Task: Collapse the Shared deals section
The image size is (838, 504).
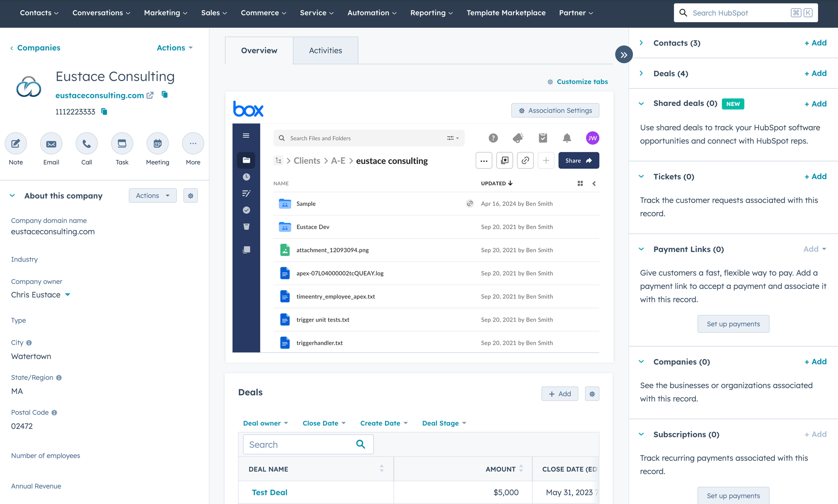Action: pos(641,103)
